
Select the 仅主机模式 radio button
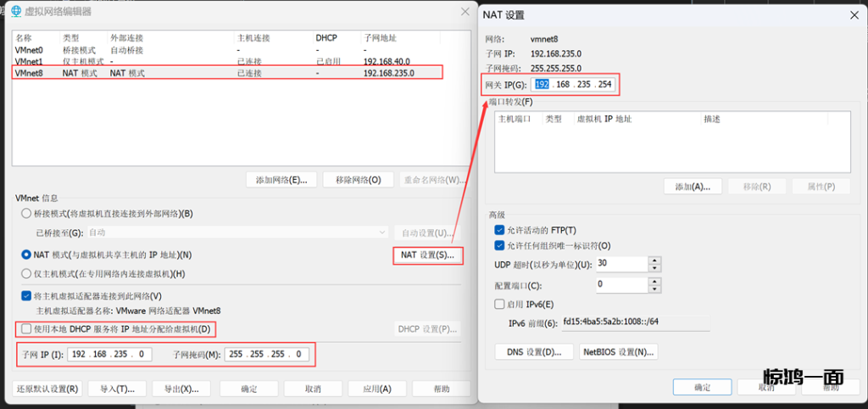27,274
